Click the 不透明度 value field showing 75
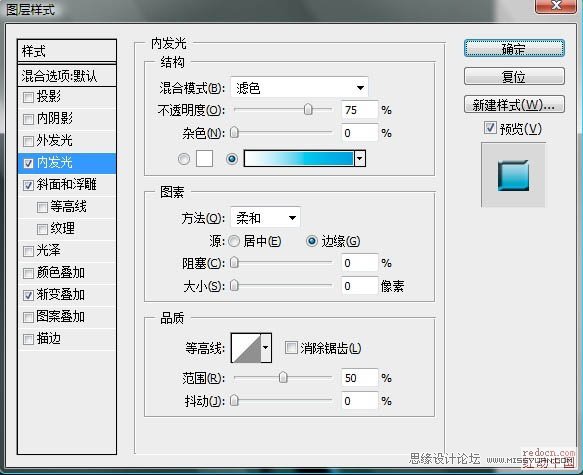Viewport: 583px width, 475px height. 360,110
